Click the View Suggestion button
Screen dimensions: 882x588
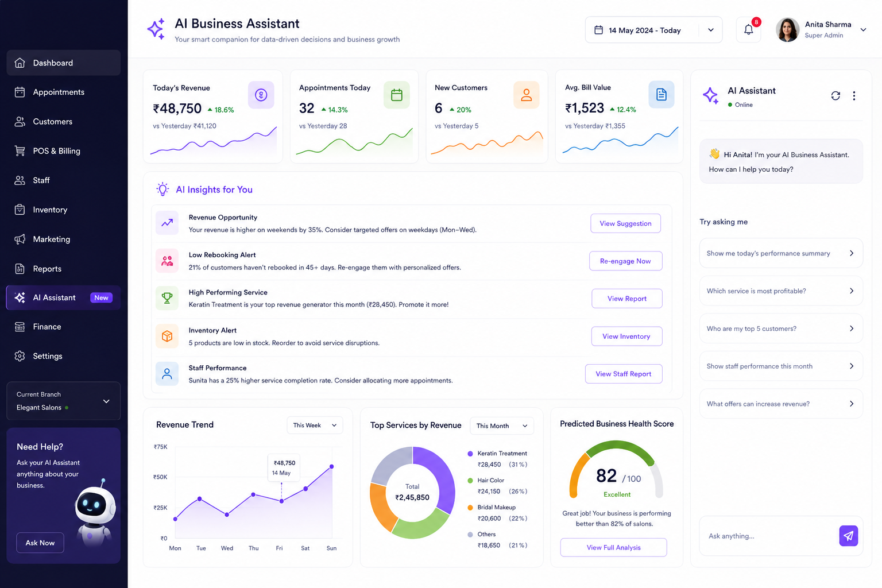[x=625, y=223]
